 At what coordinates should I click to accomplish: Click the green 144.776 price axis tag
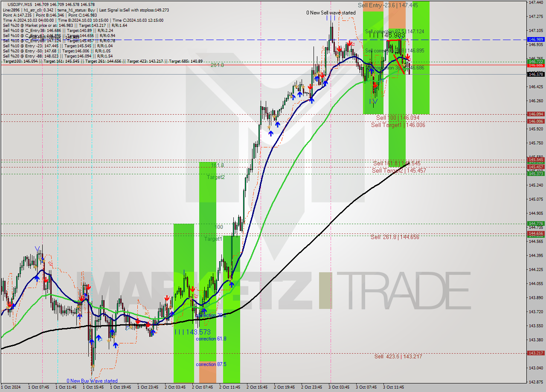[536, 223]
